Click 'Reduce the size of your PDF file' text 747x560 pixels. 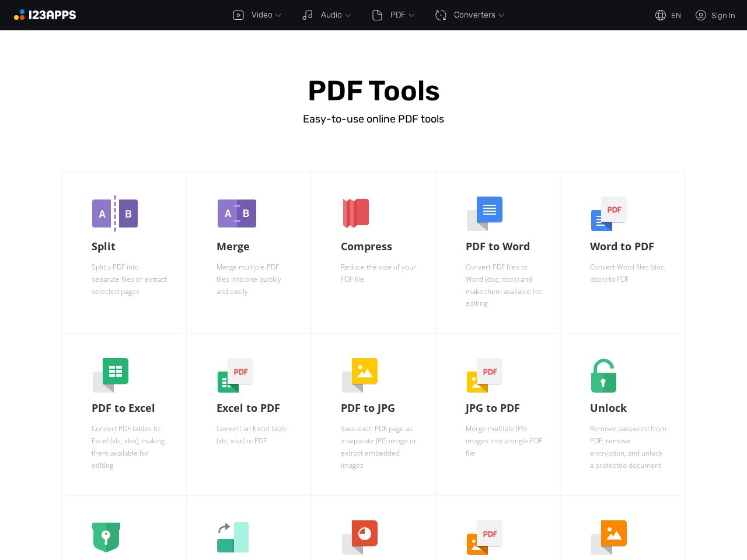[378, 273]
